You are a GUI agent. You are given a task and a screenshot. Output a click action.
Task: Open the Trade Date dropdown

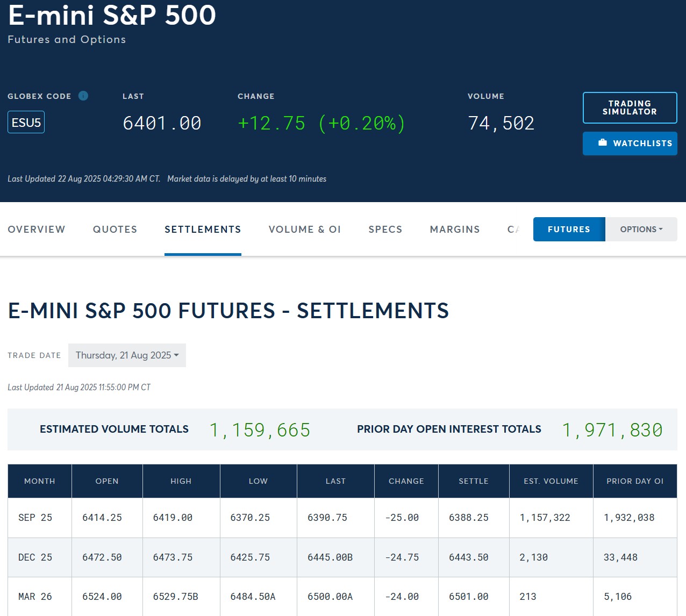(x=127, y=355)
